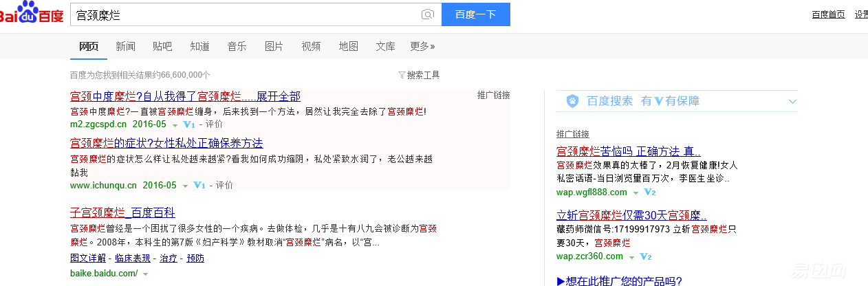This screenshot has height=286, width=868.
Task: Open camera image search in search box
Action: click(x=428, y=14)
